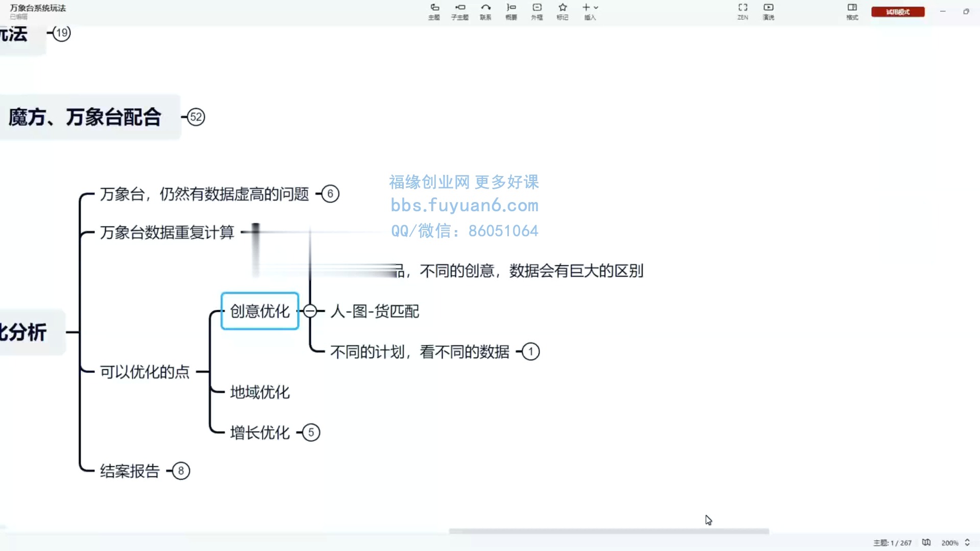Select topic text 数据会有巨大的区别
This screenshot has height=551, width=980.
click(576, 270)
